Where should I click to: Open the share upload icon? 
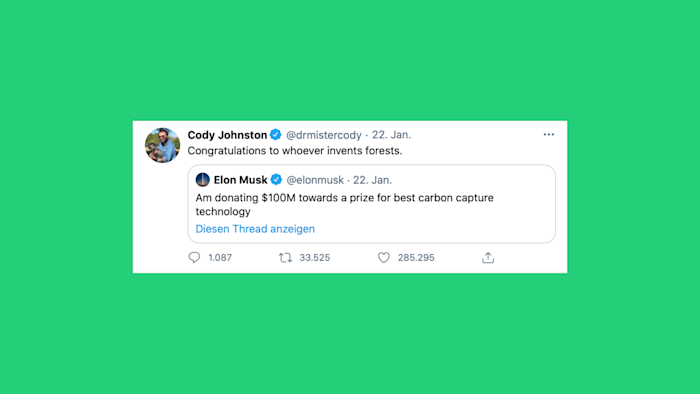(x=488, y=257)
